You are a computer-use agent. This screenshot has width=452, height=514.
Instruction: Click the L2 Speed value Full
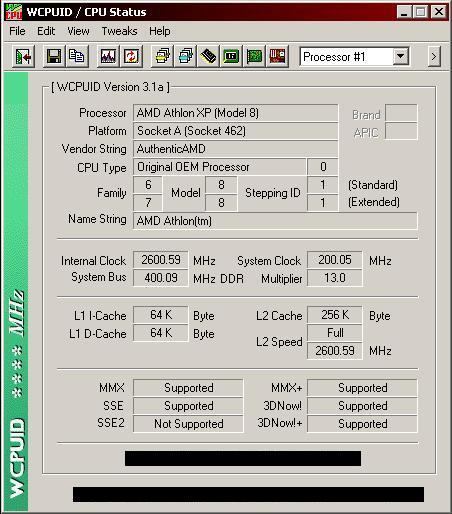tap(335, 333)
